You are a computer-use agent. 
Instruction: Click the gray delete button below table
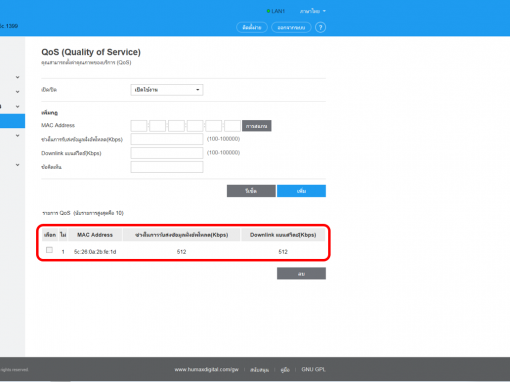[301, 274]
